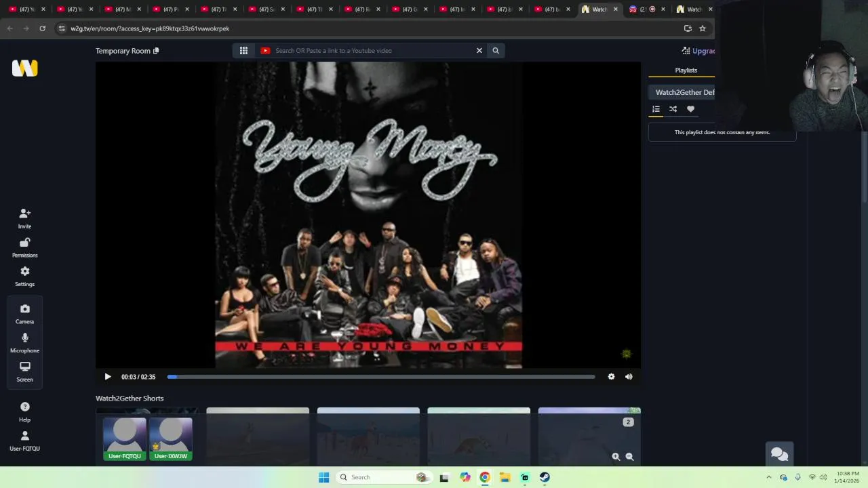Open the Invite people option in the sidebar
Screen dimensions: 868x488
(x=24, y=218)
